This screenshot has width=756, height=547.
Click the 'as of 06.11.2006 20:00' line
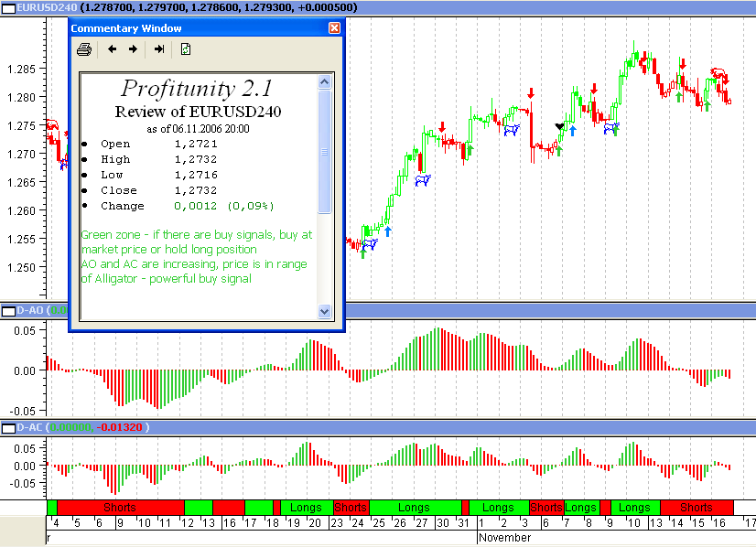click(x=198, y=129)
